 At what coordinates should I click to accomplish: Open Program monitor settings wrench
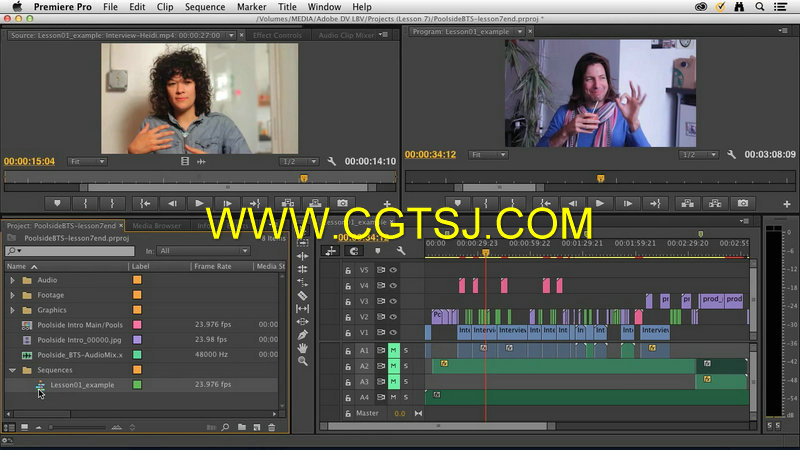[x=732, y=154]
